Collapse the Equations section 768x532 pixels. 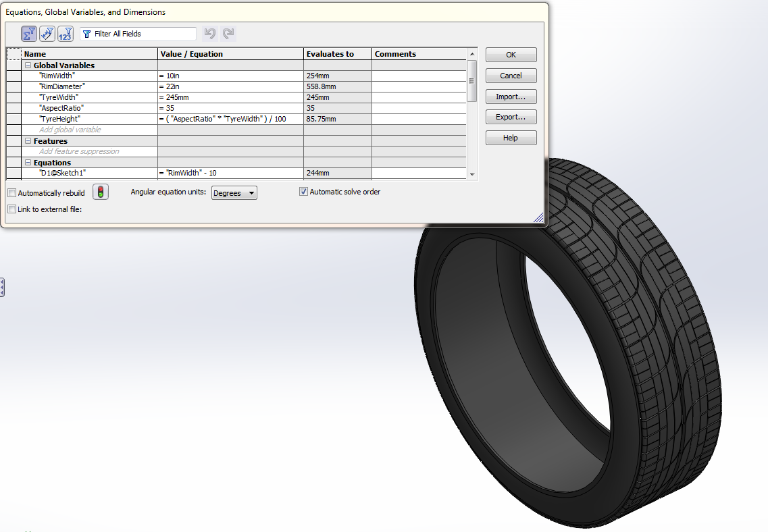(x=28, y=163)
